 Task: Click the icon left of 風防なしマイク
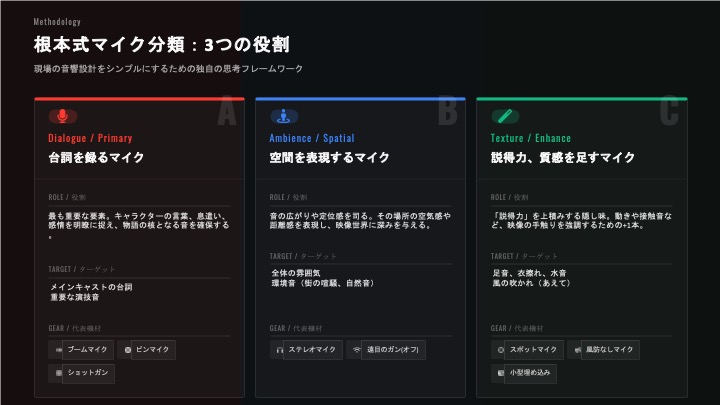(x=577, y=350)
